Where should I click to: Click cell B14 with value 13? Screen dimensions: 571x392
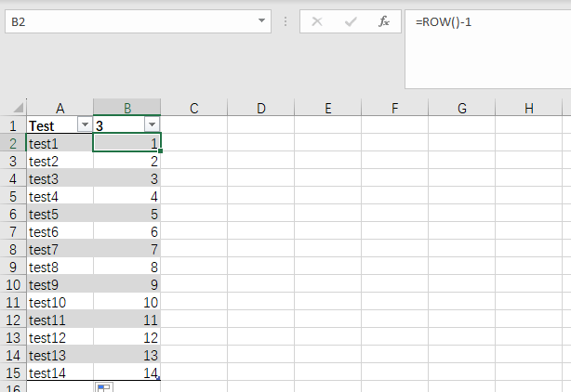click(126, 355)
